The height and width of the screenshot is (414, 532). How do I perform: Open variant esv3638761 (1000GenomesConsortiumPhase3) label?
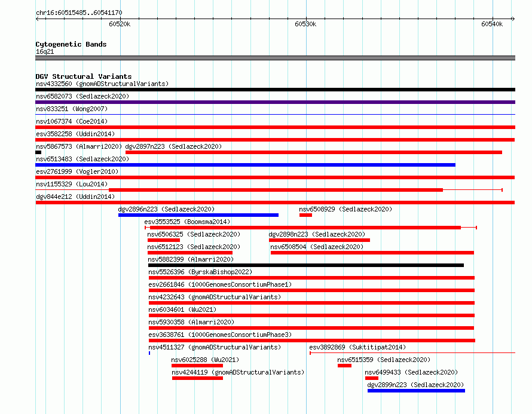pos(220,335)
